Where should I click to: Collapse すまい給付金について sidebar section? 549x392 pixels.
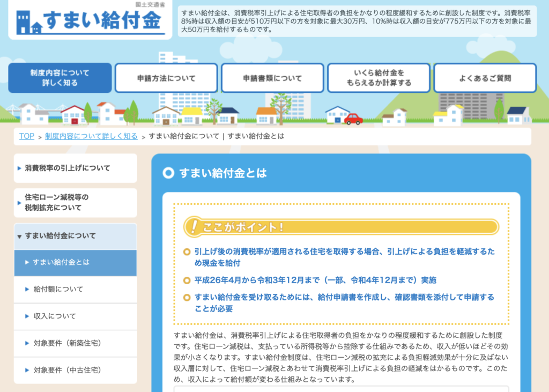click(x=75, y=236)
